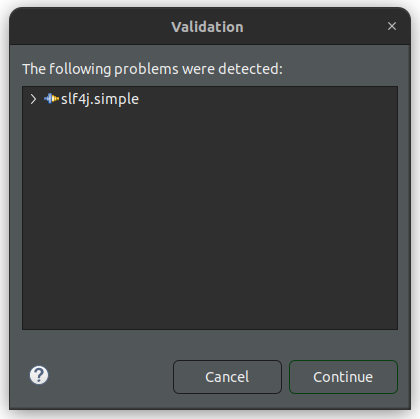Viewport: 420px width, 419px height.
Task: Highlight the slf4j.simple row text
Action: coord(100,99)
